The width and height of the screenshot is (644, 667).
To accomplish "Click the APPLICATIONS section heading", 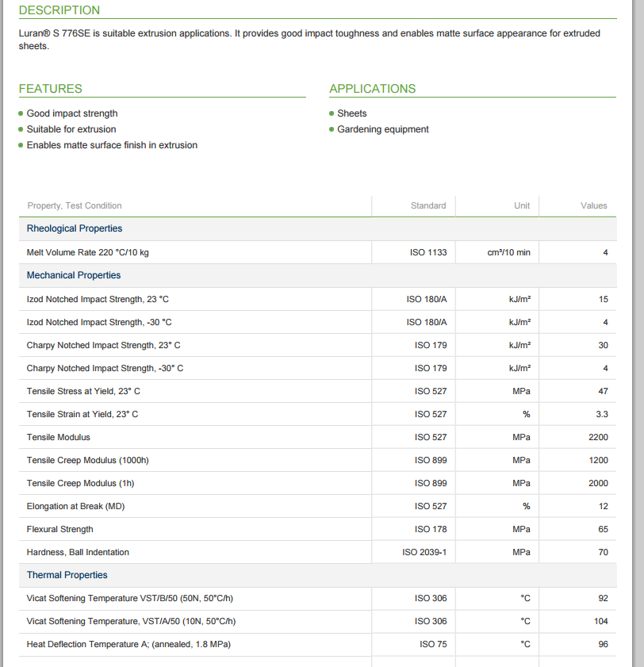I will point(372,89).
